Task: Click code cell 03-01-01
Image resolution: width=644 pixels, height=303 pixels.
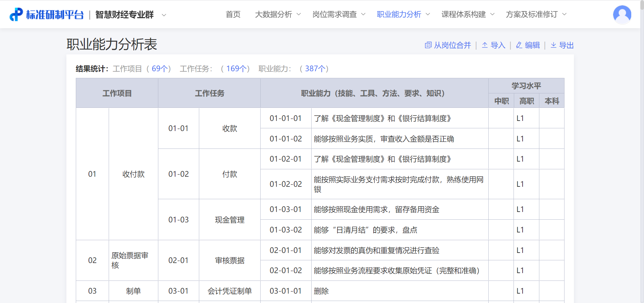Action: (x=286, y=291)
